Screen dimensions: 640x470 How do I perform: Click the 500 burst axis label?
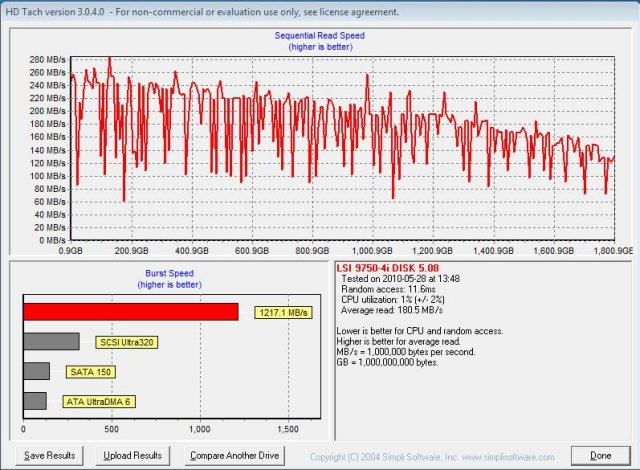111,429
